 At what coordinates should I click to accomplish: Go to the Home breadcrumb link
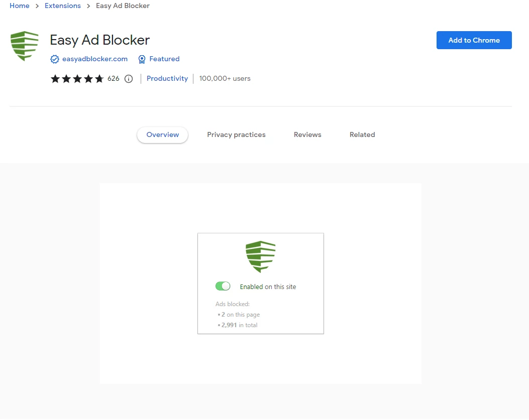[20, 6]
